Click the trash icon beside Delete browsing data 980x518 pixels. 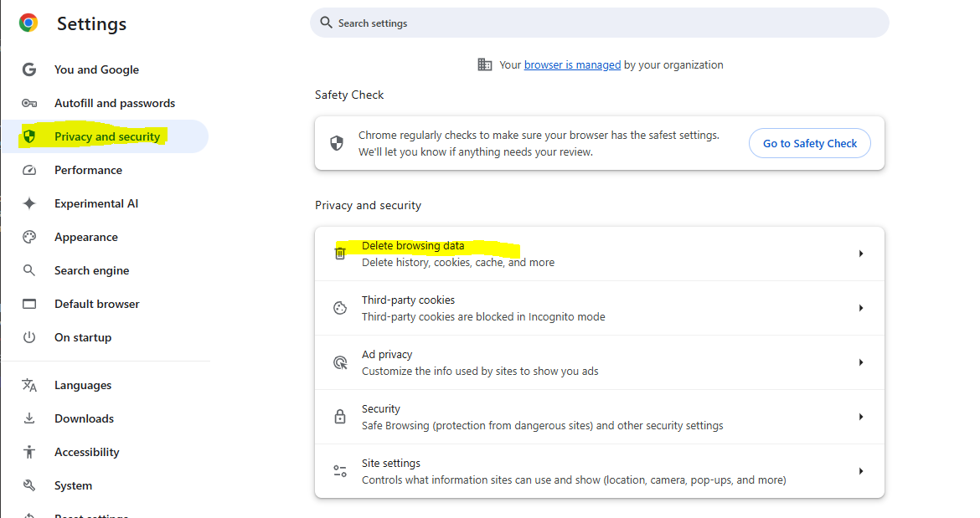(340, 253)
